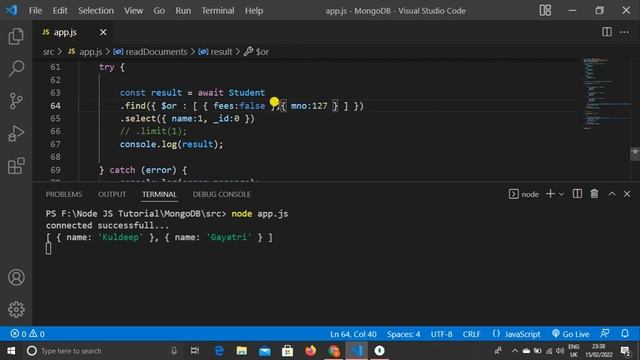Open Chrome from taskbar
This screenshot has width=640, height=360.
click(333, 351)
